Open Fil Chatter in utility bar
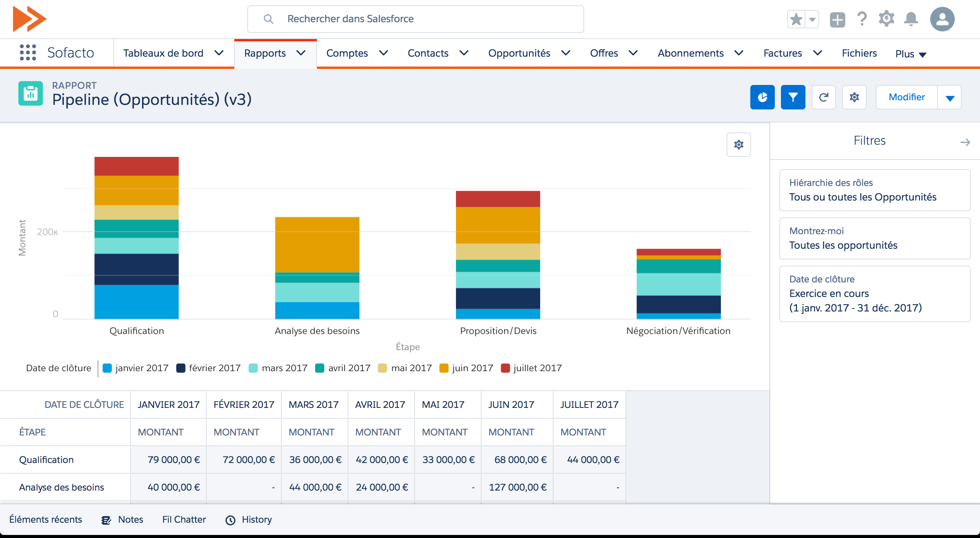Screen dimensions: 980x538 (184, 520)
